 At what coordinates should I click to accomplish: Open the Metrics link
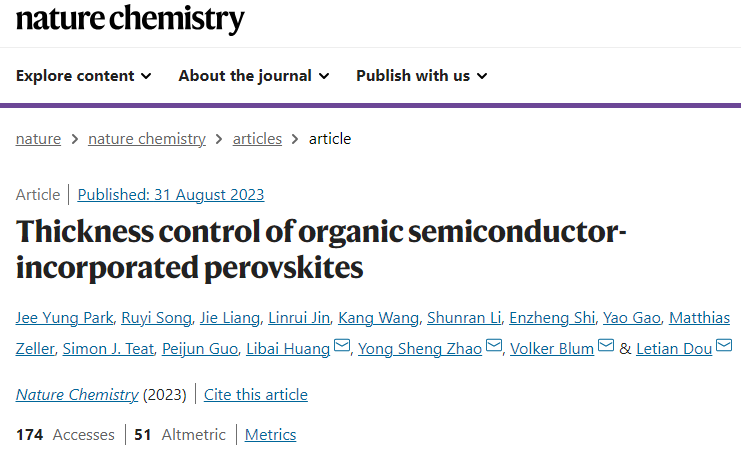(270, 435)
